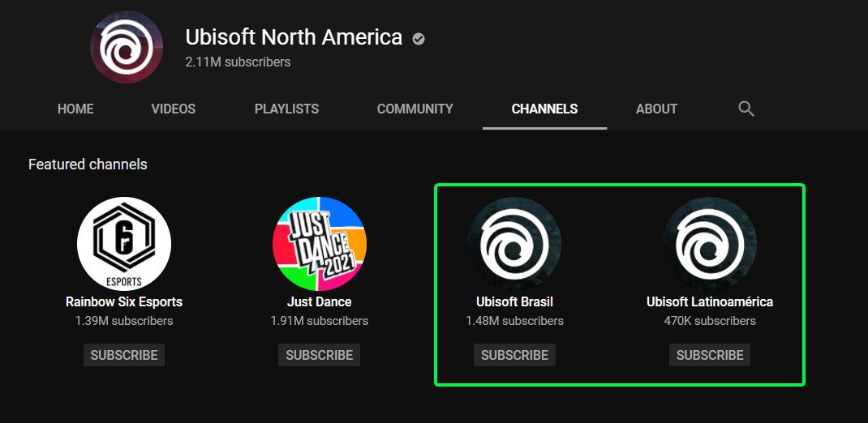868x423 pixels.
Task: Click the 470K subscribers text
Action: [x=710, y=321]
